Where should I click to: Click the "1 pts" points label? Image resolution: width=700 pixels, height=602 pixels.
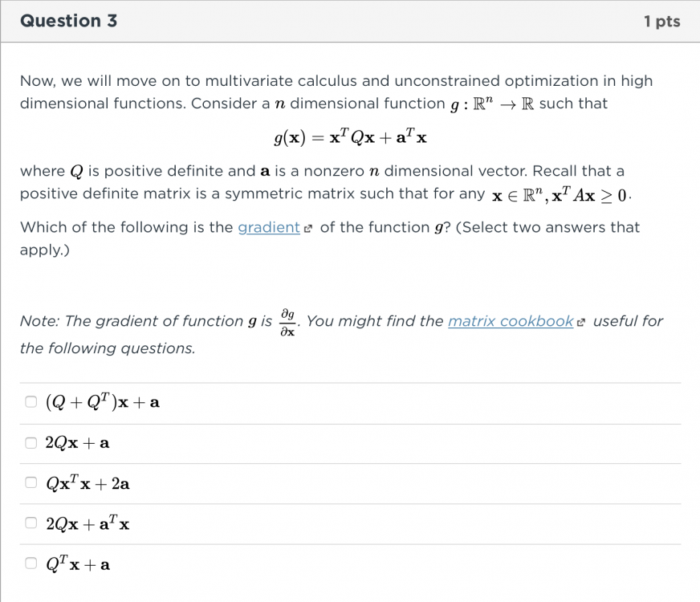click(x=661, y=22)
